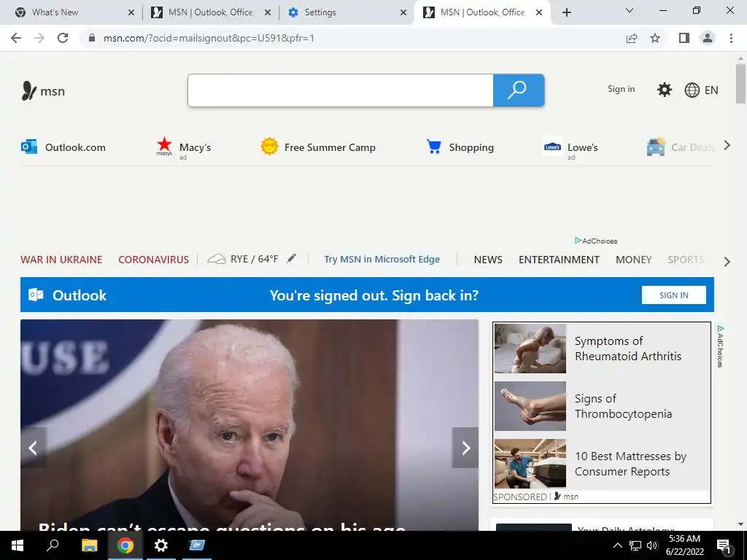
Task: Open the Car Deals shortcut
Action: coord(681,147)
